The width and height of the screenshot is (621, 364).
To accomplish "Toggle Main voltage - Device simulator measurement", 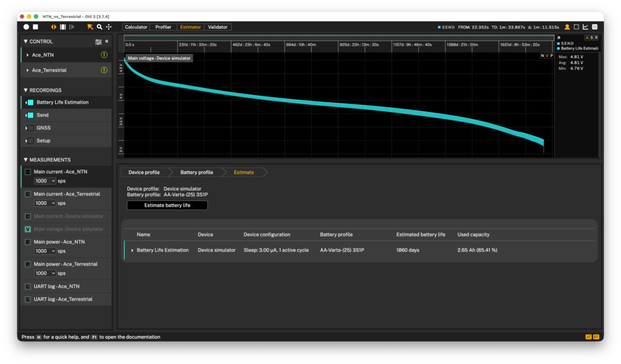I will click(28, 229).
